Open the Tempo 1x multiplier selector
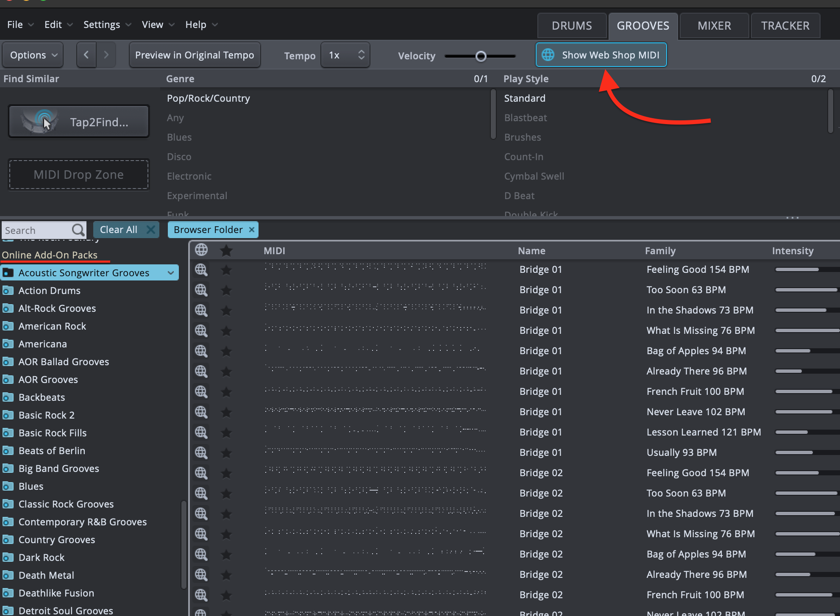The image size is (840, 616). pyautogui.click(x=345, y=55)
